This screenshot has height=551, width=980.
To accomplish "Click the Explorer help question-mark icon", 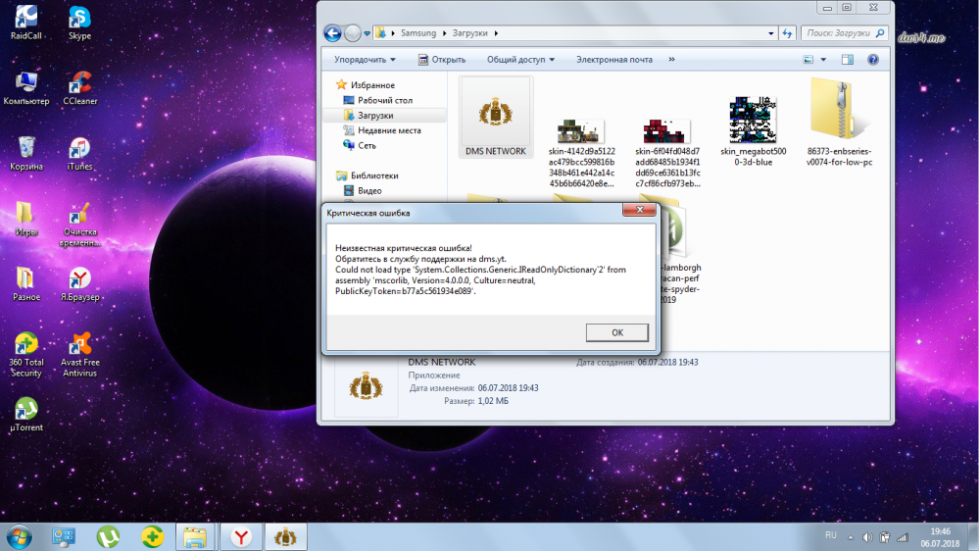I will (x=873, y=60).
